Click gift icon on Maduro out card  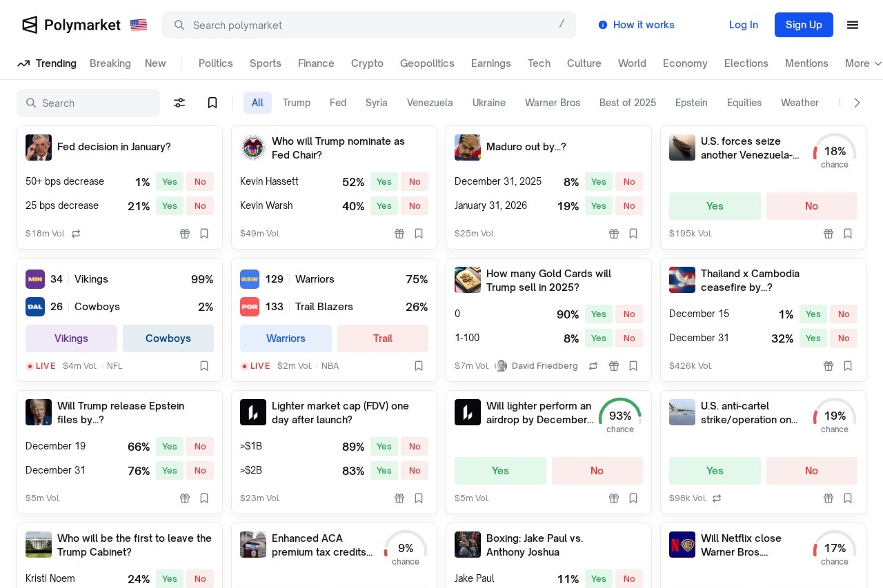pos(614,234)
